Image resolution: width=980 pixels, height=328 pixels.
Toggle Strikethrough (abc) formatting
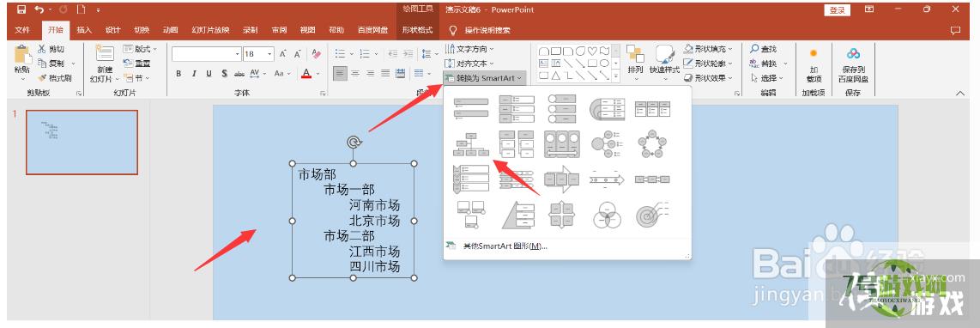coord(239,74)
